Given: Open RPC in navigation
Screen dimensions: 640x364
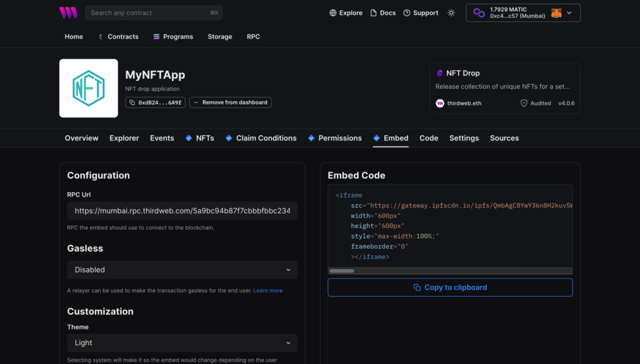Looking at the screenshot, I should (253, 37).
